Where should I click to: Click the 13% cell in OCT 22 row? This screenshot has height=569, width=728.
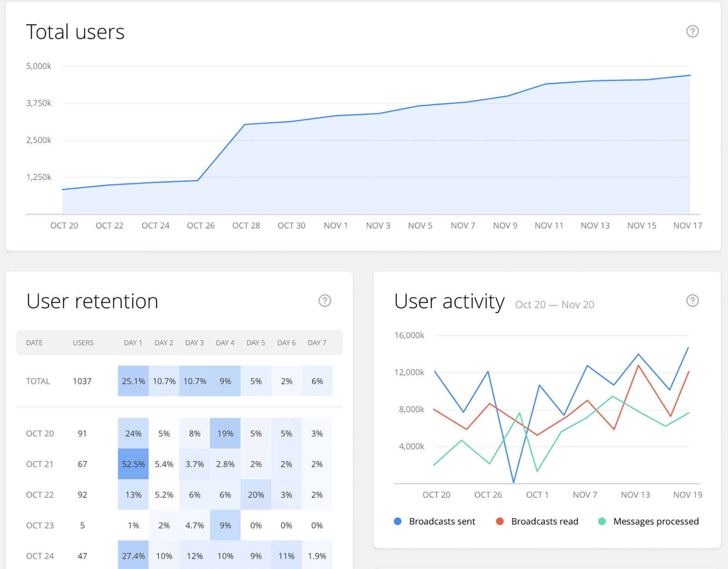pyautogui.click(x=133, y=495)
